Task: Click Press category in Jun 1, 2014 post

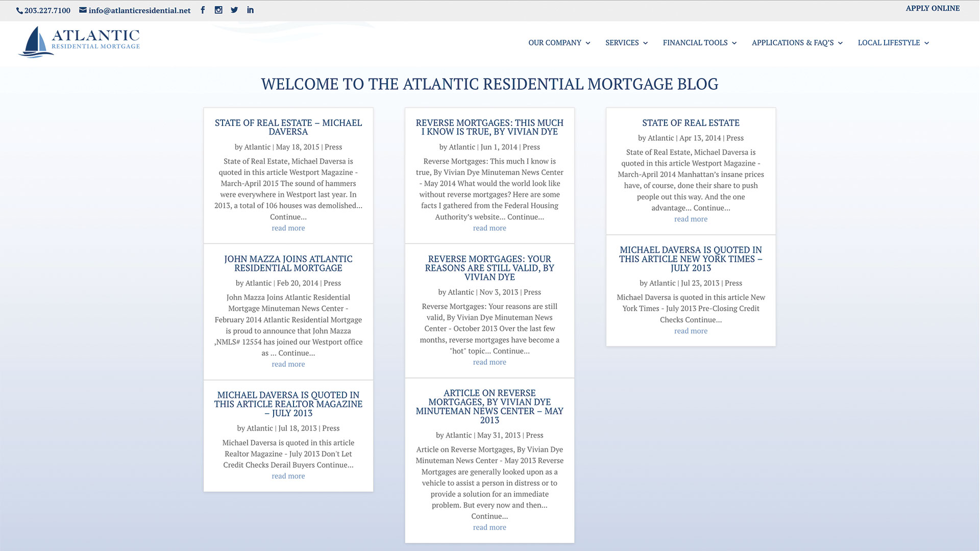Action: click(x=531, y=147)
